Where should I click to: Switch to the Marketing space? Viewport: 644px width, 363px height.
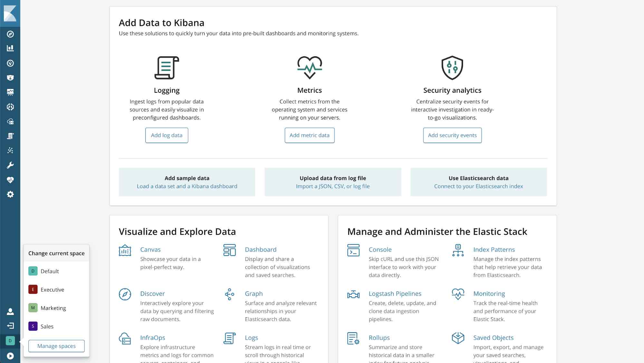[x=56, y=308]
